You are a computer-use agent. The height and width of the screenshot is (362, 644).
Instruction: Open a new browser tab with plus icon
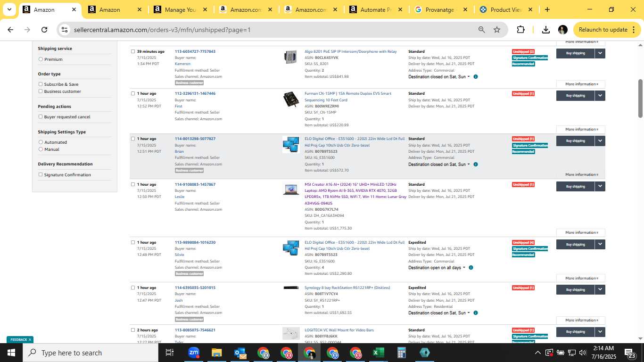547,9
